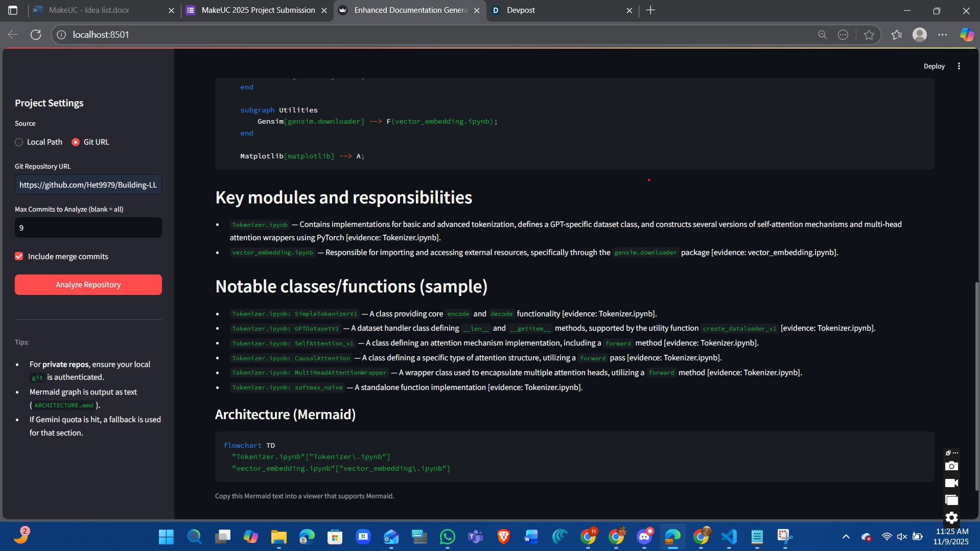The width and height of the screenshot is (980, 551).
Task: Click the Analyze Repository button
Action: pyautogui.click(x=88, y=285)
